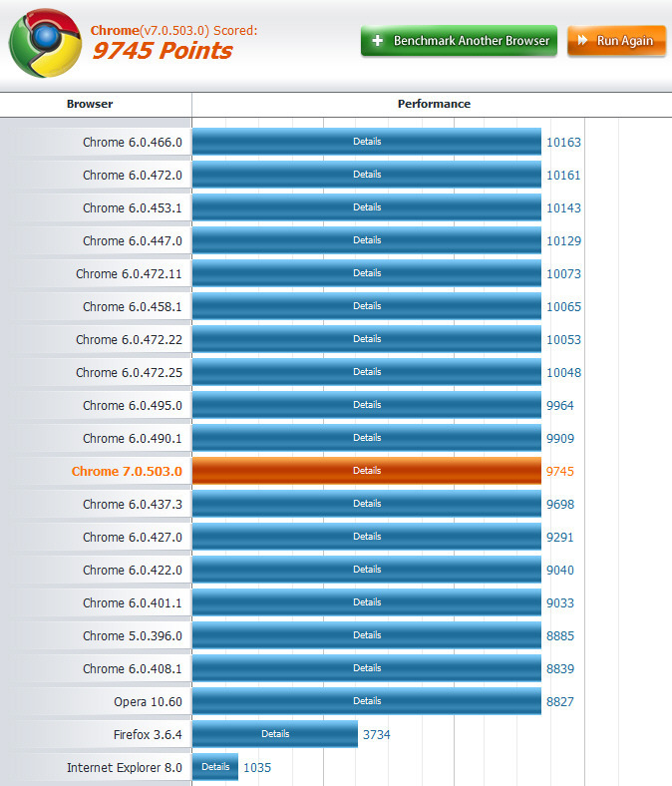Click Benchmark Another Browser button
The height and width of the screenshot is (786, 672).
click(459, 41)
